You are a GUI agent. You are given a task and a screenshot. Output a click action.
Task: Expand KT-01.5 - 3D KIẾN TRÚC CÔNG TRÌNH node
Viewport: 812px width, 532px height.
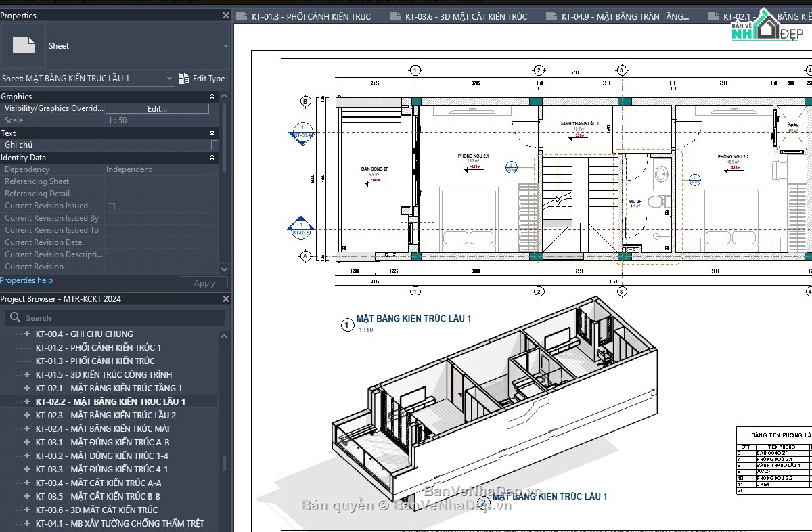27,374
